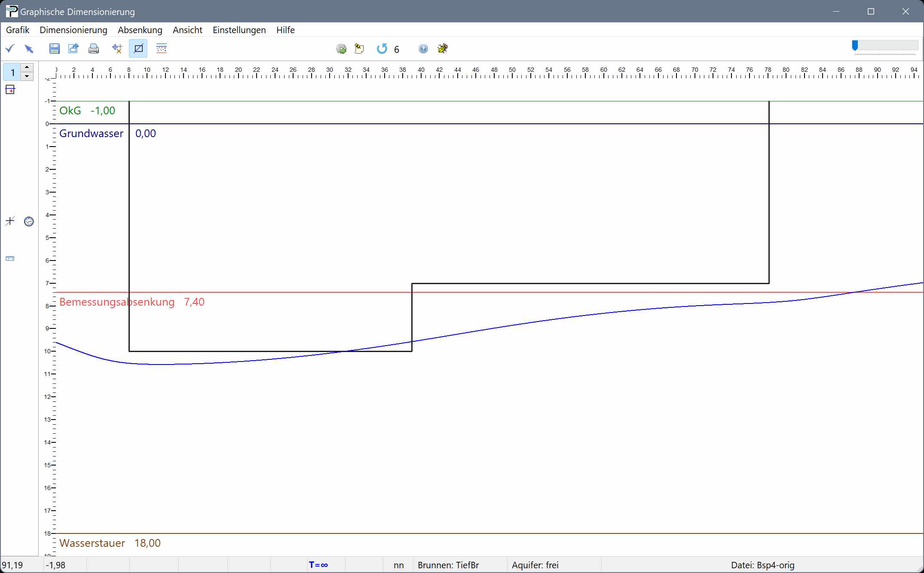
Task: Click the gear calculation icon
Action: click(x=341, y=49)
